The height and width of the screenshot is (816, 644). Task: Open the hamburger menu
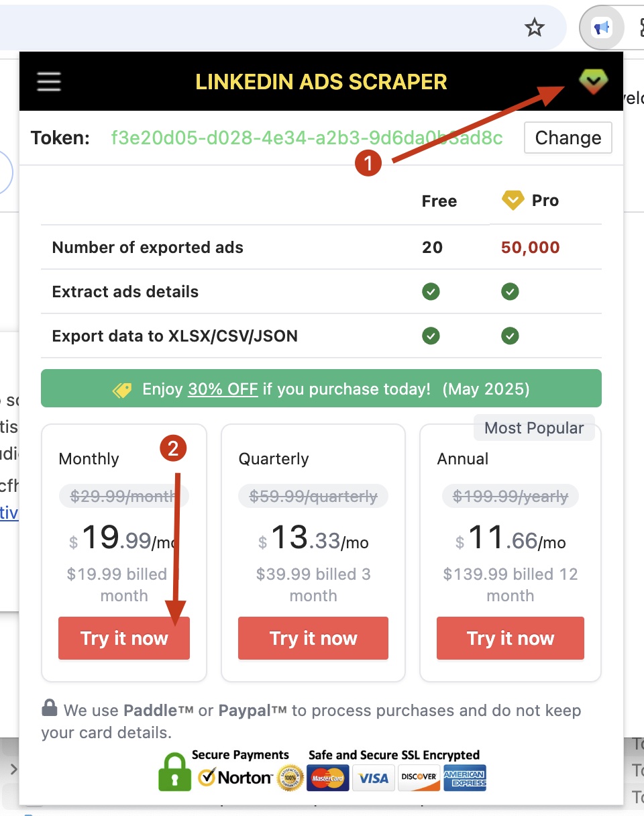(48, 81)
